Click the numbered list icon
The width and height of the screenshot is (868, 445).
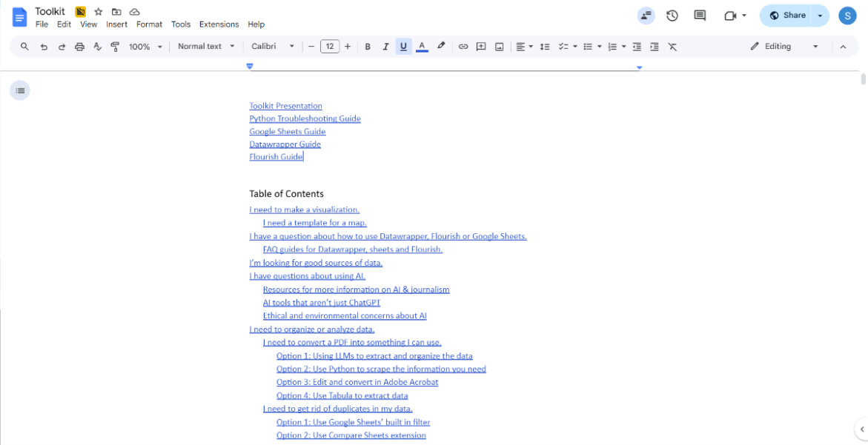point(612,47)
